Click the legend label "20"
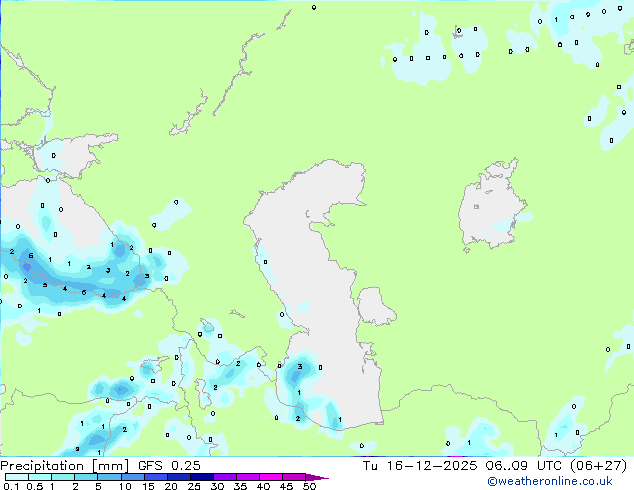The height and width of the screenshot is (490, 634). (x=171, y=486)
